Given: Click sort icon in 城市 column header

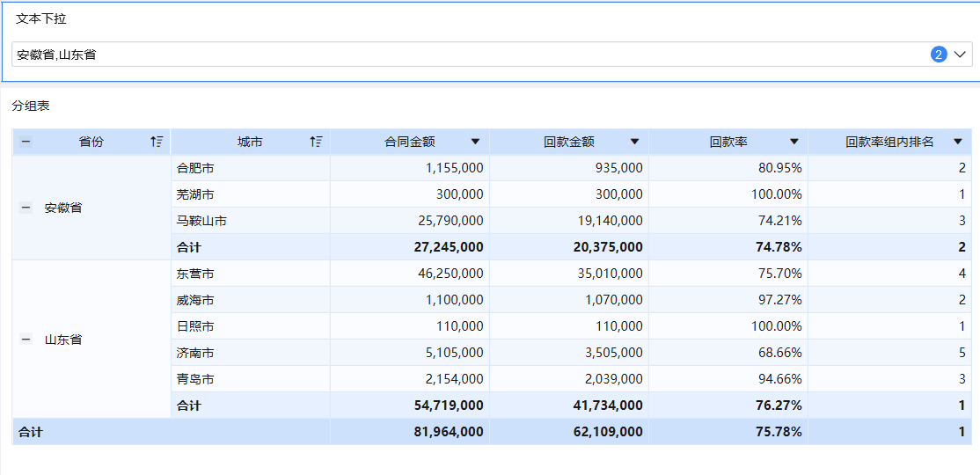Looking at the screenshot, I should point(316,142).
